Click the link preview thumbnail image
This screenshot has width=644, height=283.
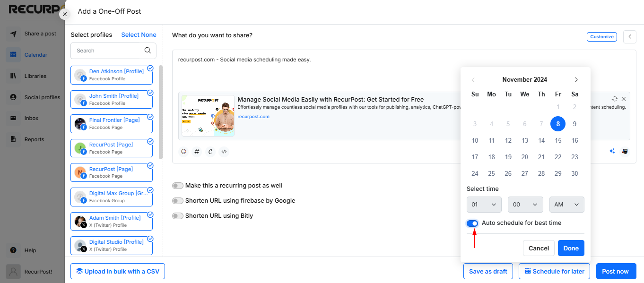208,116
